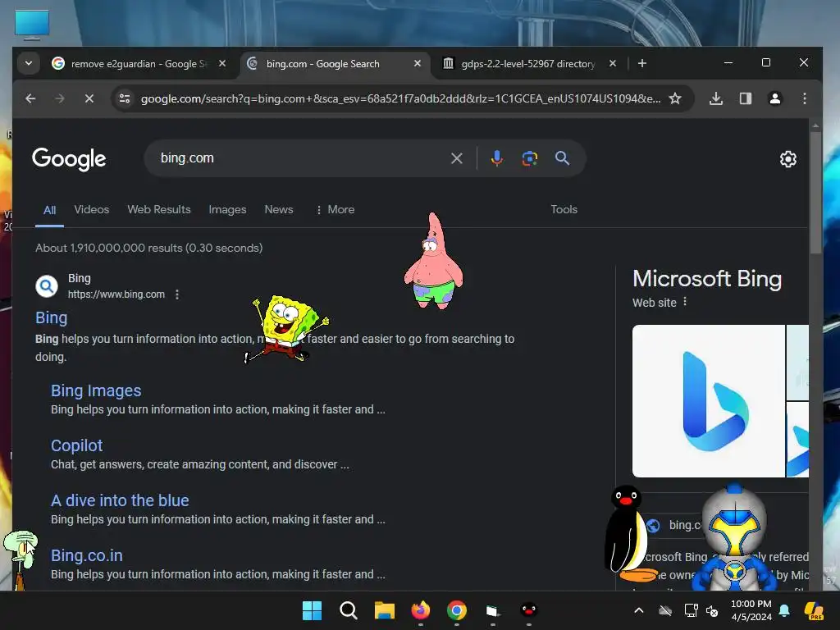This screenshot has height=630, width=840.
Task: Stop loading the current page
Action: (89, 98)
